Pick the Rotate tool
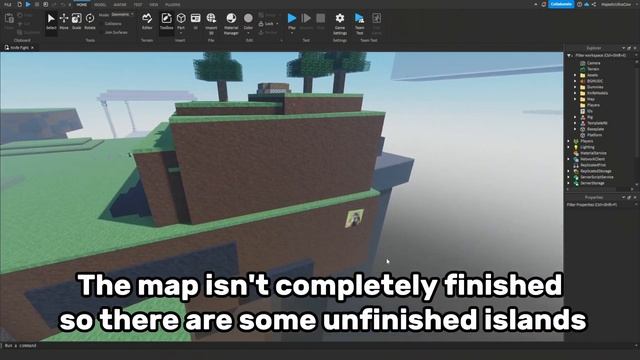 click(x=90, y=21)
